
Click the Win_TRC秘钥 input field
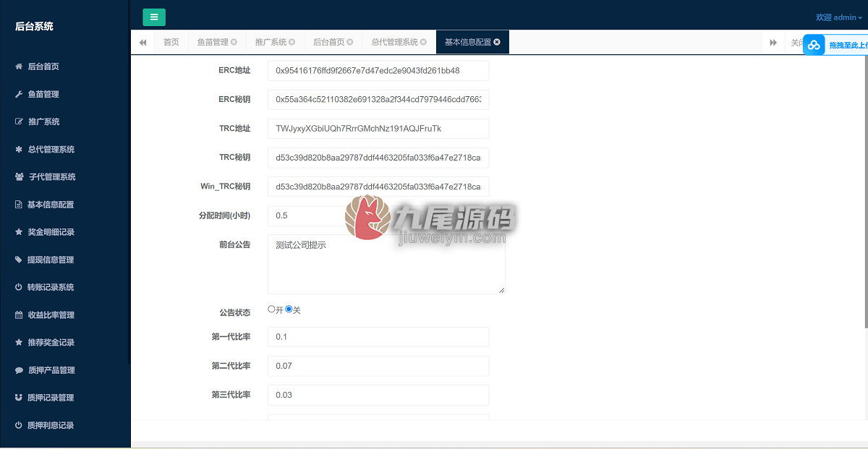click(378, 187)
